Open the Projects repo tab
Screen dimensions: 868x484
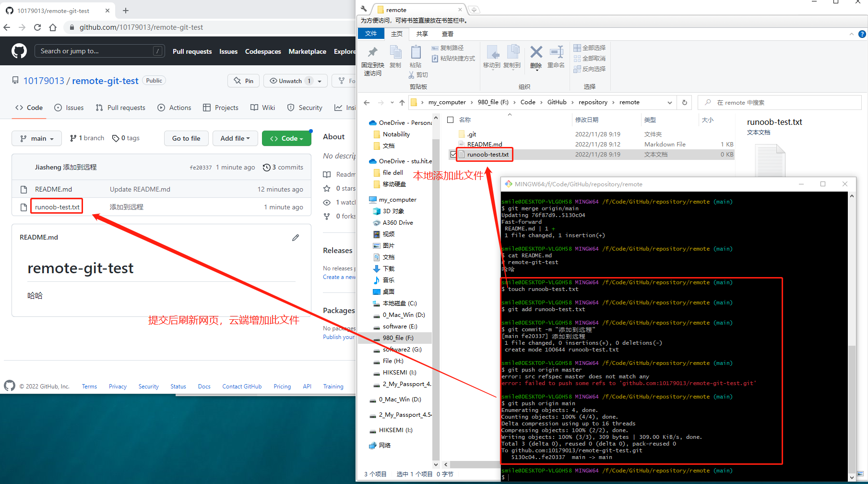pyautogui.click(x=221, y=108)
